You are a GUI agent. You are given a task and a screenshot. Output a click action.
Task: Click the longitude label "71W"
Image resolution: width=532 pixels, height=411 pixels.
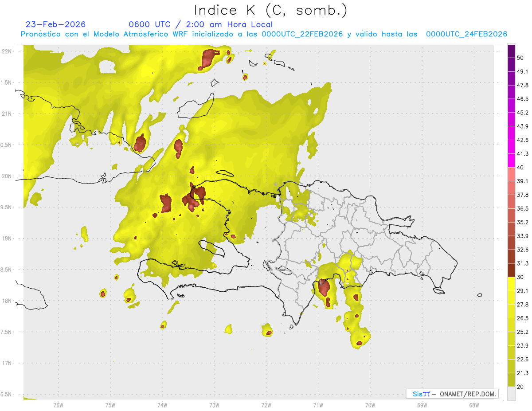(318, 405)
